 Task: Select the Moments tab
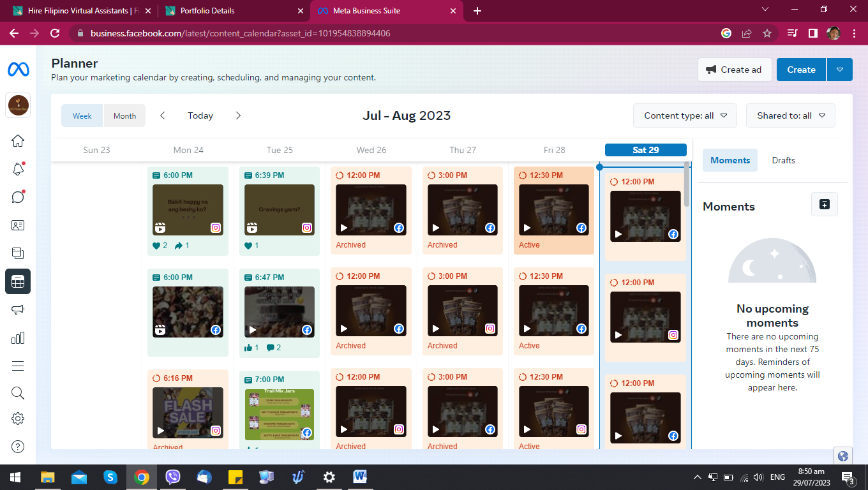point(730,160)
